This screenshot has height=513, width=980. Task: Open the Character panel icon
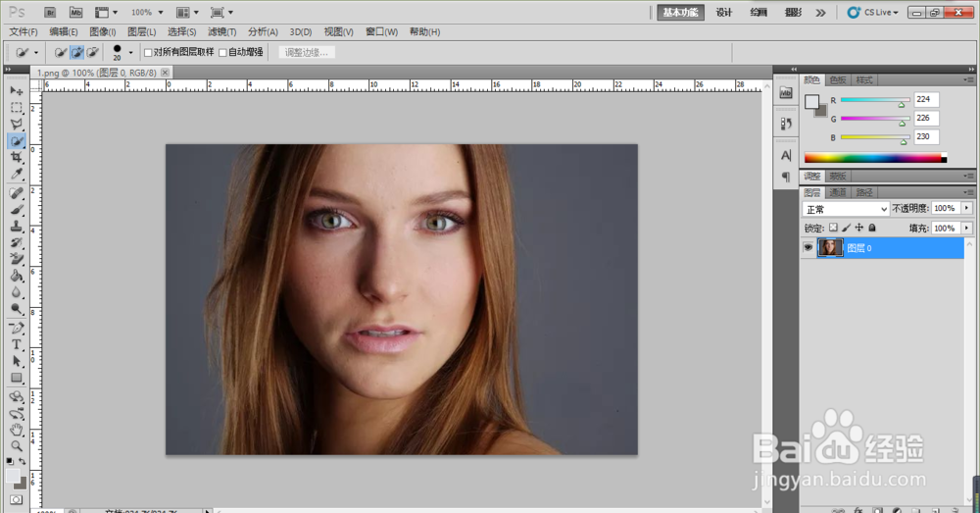[x=786, y=155]
